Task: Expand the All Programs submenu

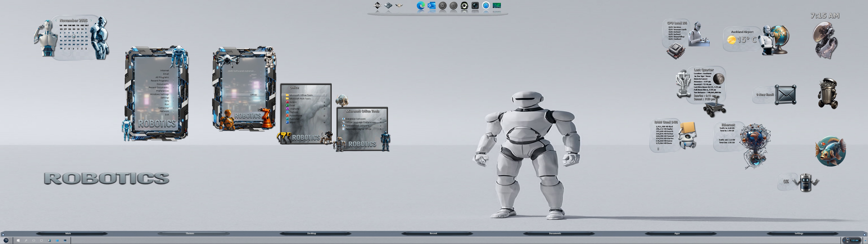Action: pyautogui.click(x=162, y=78)
